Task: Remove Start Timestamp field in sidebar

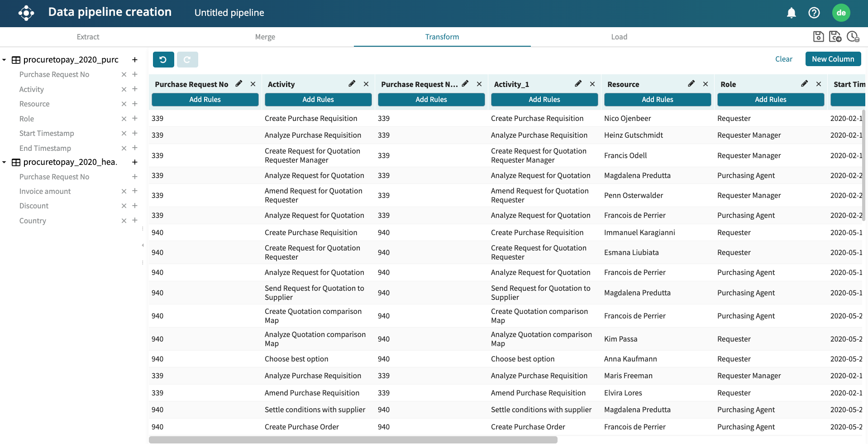Action: 124,134
